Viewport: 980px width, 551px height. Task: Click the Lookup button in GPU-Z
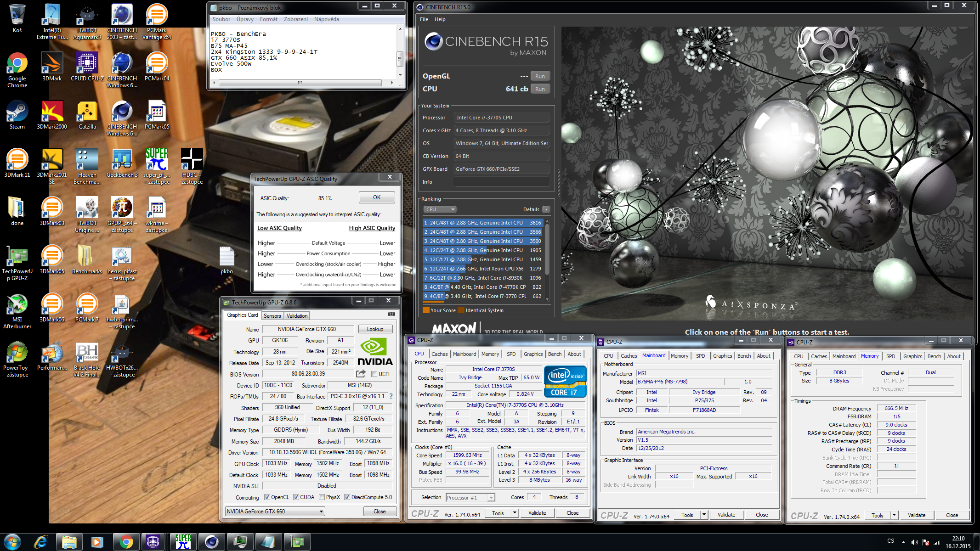tap(375, 329)
